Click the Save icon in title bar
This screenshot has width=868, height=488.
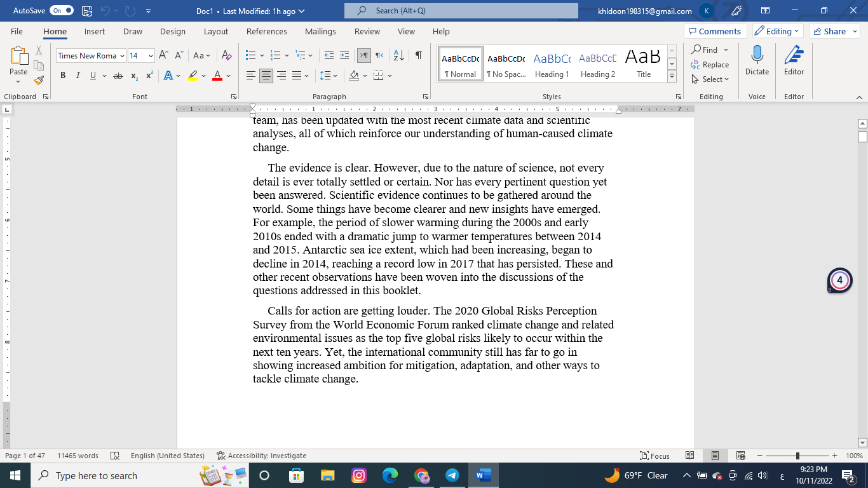(87, 11)
